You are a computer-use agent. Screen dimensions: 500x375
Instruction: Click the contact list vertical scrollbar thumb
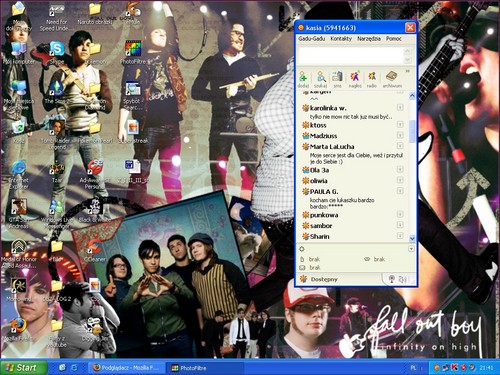coord(412,131)
